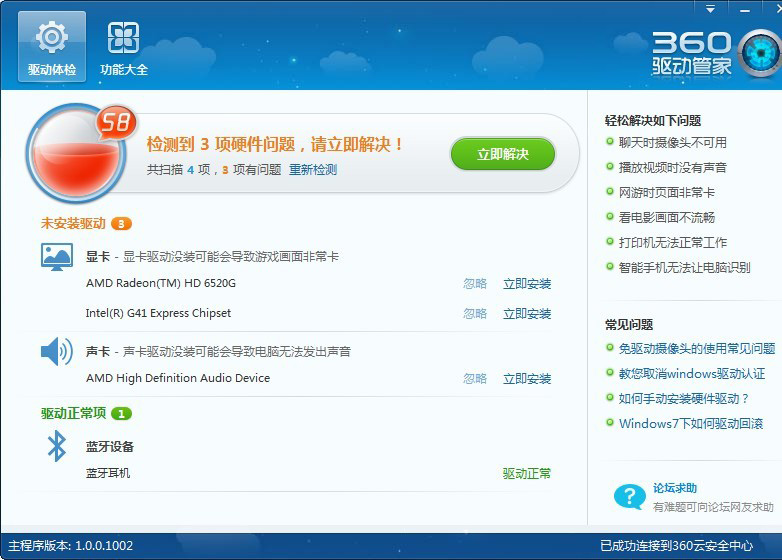Viewport: 782px width, 560px height.
Task: Ignore the AMD High Definition Audio driver
Action: (475, 379)
